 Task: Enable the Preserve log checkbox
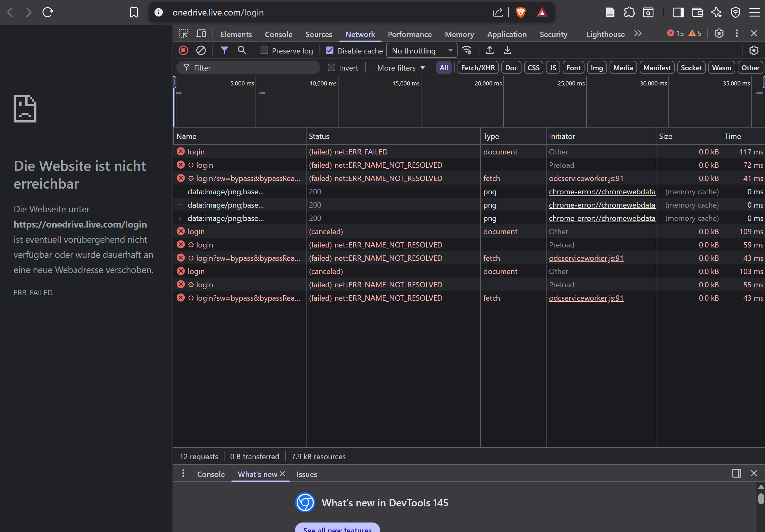point(264,50)
